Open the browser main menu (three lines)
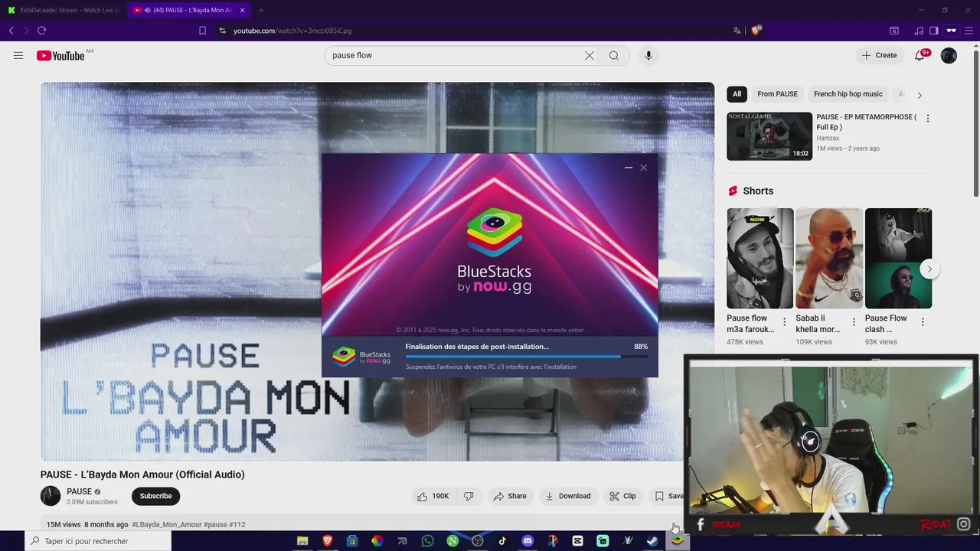 pyautogui.click(x=969, y=31)
